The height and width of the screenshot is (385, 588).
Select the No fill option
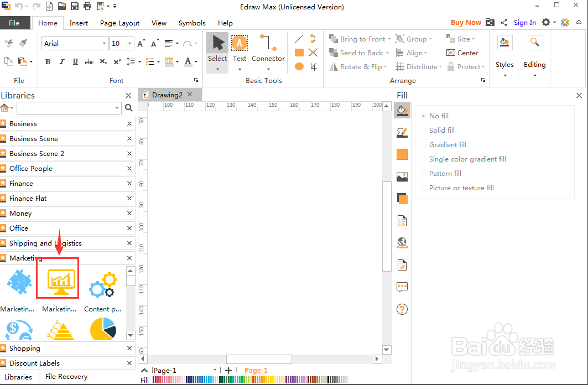435,116
